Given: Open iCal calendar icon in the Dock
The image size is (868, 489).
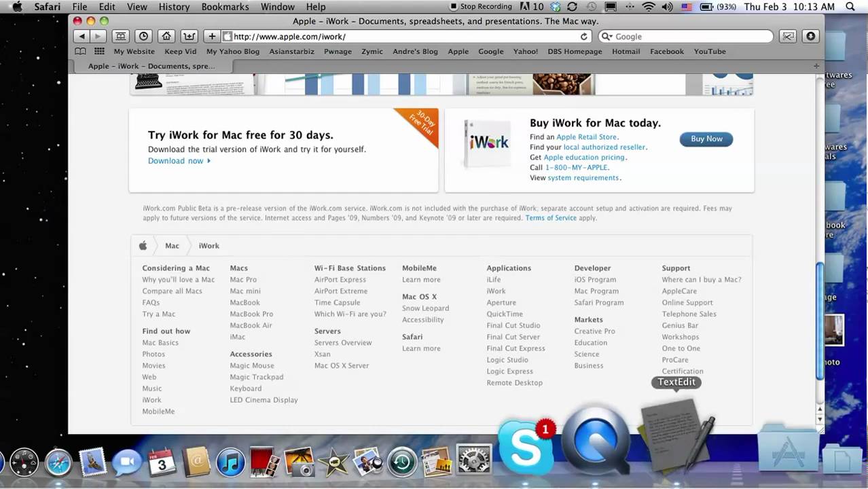Looking at the screenshot, I should coord(162,463).
